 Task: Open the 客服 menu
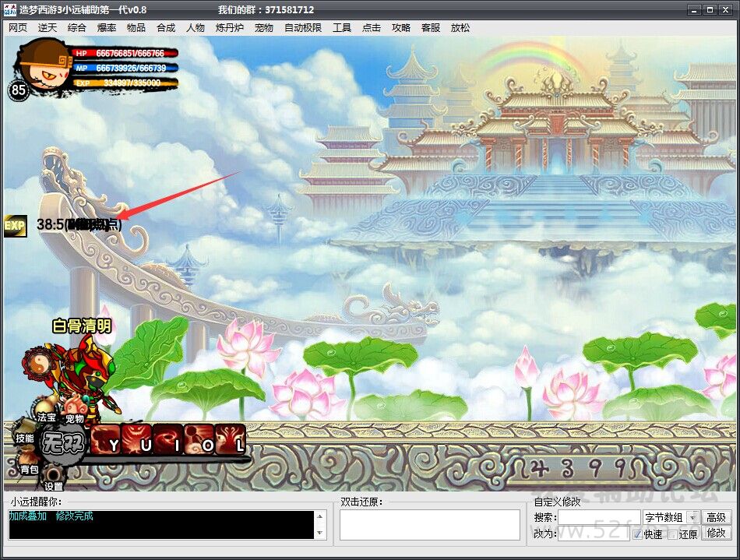(x=431, y=28)
